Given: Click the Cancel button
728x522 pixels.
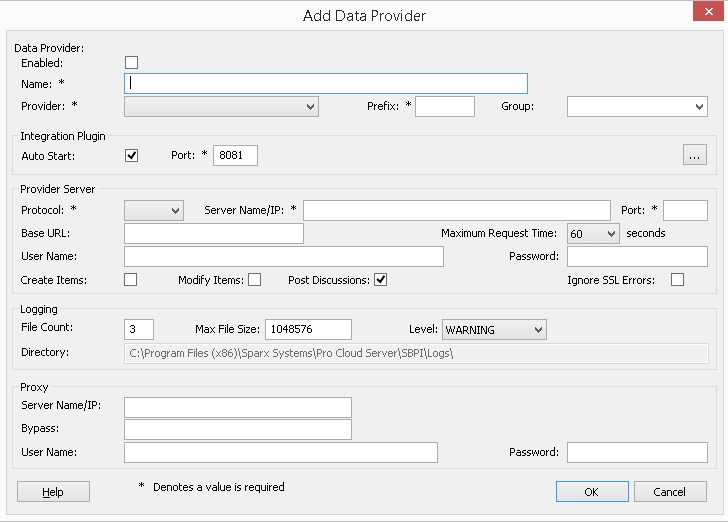Looking at the screenshot, I should tap(669, 492).
